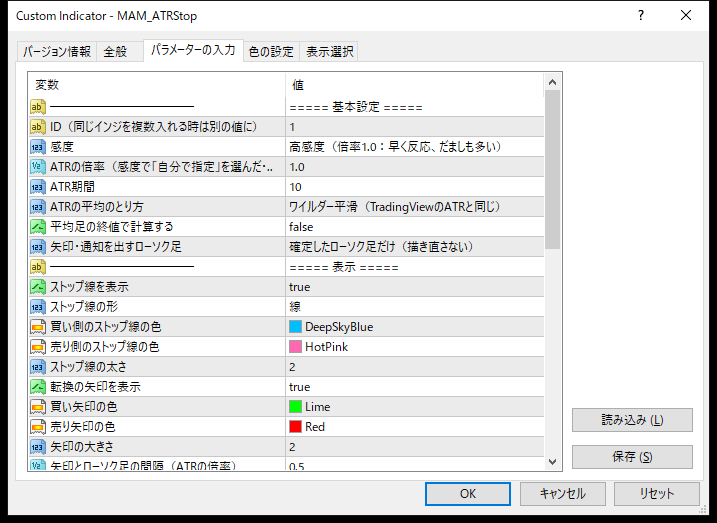This screenshot has width=717, height=523.
Task: Edit the ATRの倍率 value 1.0
Action: click(415, 167)
